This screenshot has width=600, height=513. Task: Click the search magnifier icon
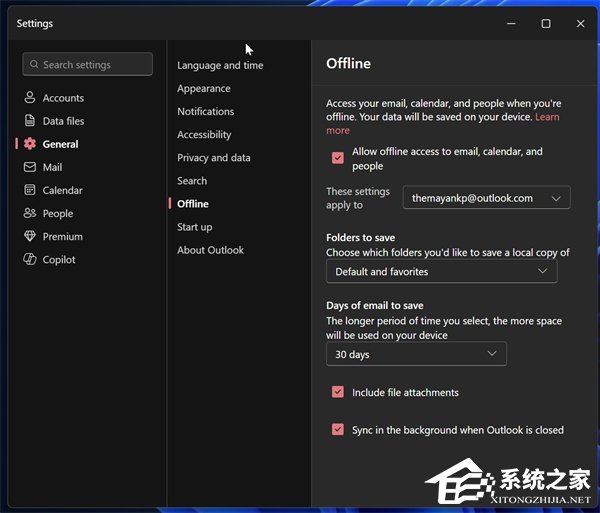(x=34, y=64)
